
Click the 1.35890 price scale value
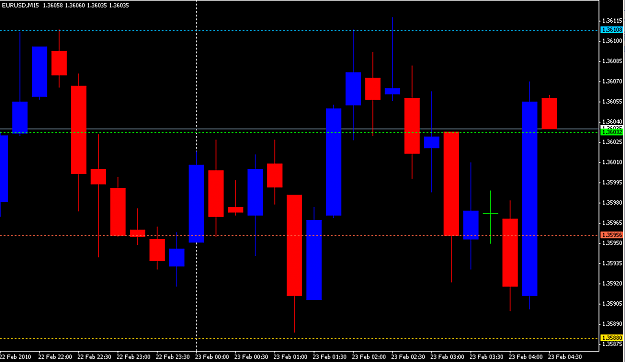tap(613, 324)
